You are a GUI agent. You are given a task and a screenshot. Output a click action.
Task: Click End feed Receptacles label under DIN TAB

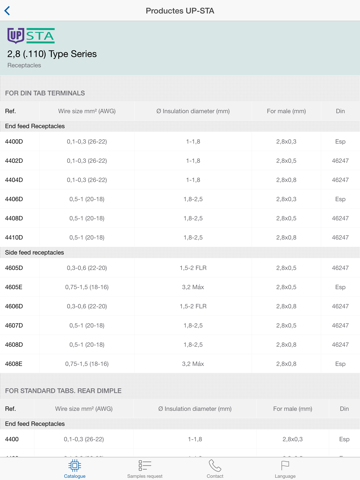(35, 126)
